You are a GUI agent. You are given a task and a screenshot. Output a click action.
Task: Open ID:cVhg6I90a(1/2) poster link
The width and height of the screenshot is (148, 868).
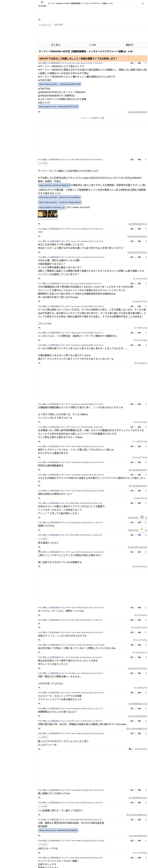pos(138,470)
